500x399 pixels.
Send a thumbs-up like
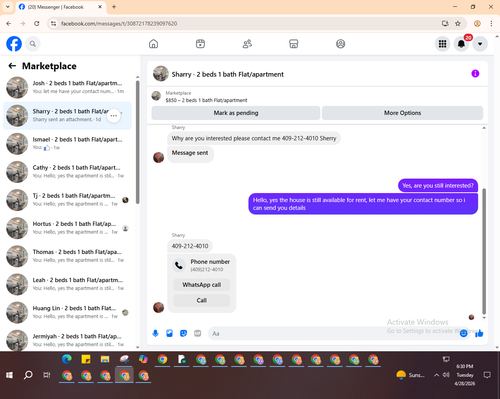(x=479, y=333)
